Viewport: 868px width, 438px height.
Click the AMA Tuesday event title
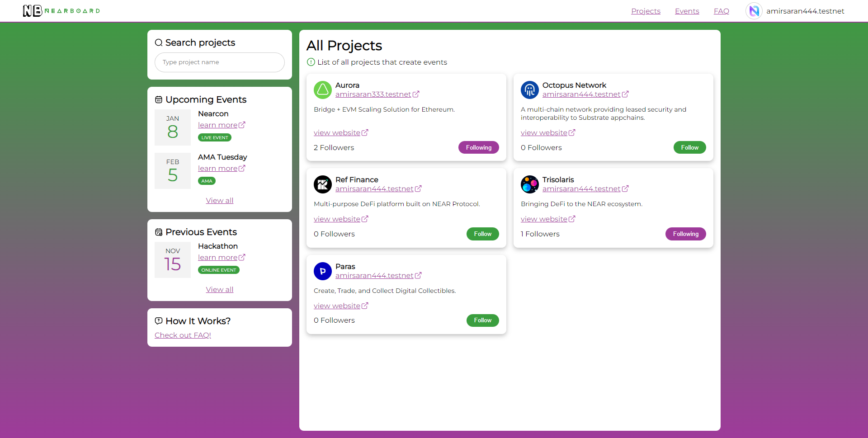click(222, 157)
